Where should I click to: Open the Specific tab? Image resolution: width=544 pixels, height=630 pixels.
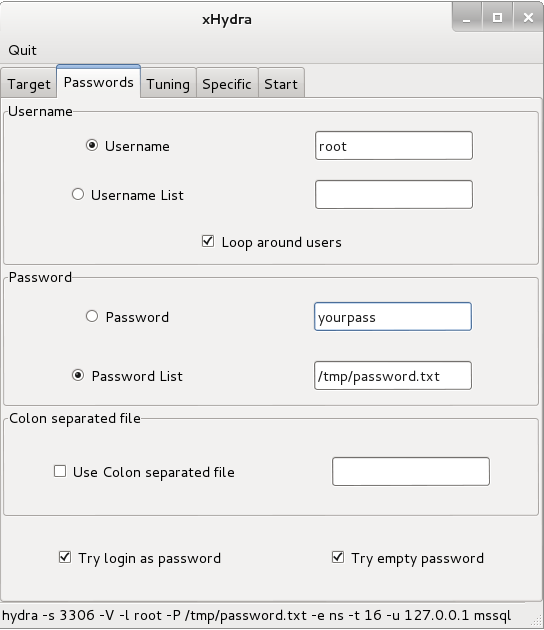point(227,84)
